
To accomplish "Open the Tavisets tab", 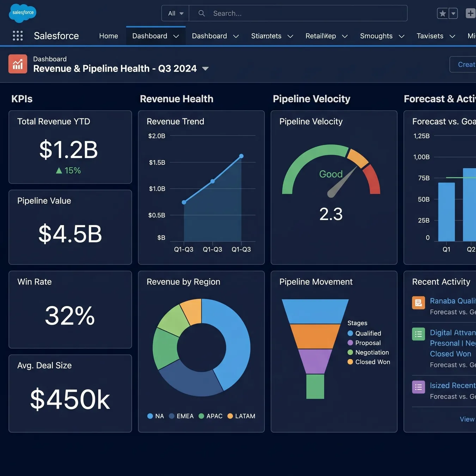I will pyautogui.click(x=430, y=36).
